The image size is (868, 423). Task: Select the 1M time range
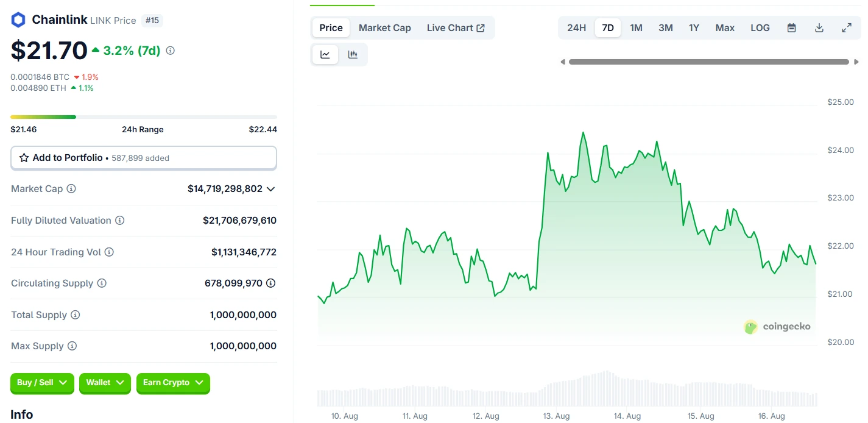tap(636, 28)
